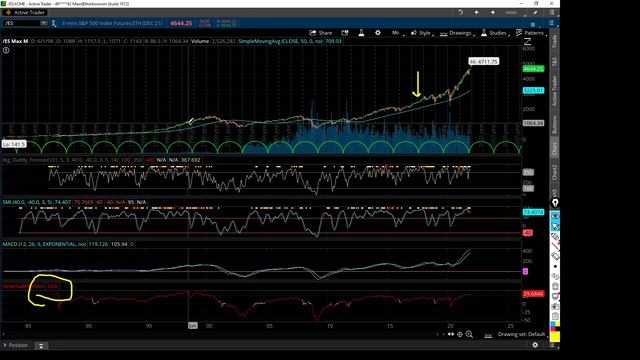Screen dimensions: 640x360
Task: Open the Patterns dropdown menu
Action: pyautogui.click(x=531, y=33)
